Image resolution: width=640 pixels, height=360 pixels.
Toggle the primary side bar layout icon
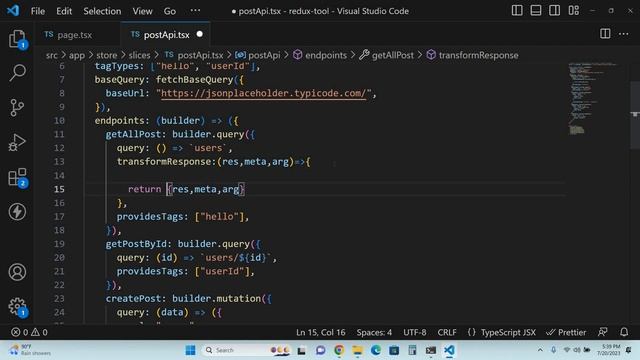click(x=517, y=11)
